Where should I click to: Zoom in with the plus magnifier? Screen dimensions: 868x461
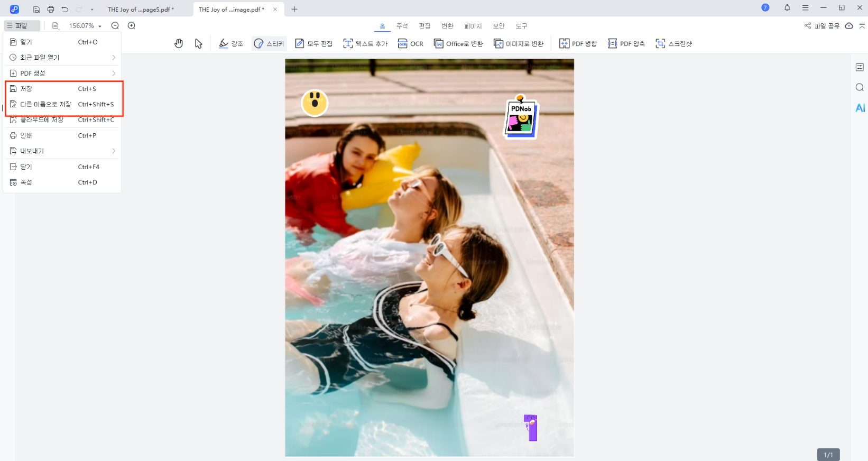[132, 25]
